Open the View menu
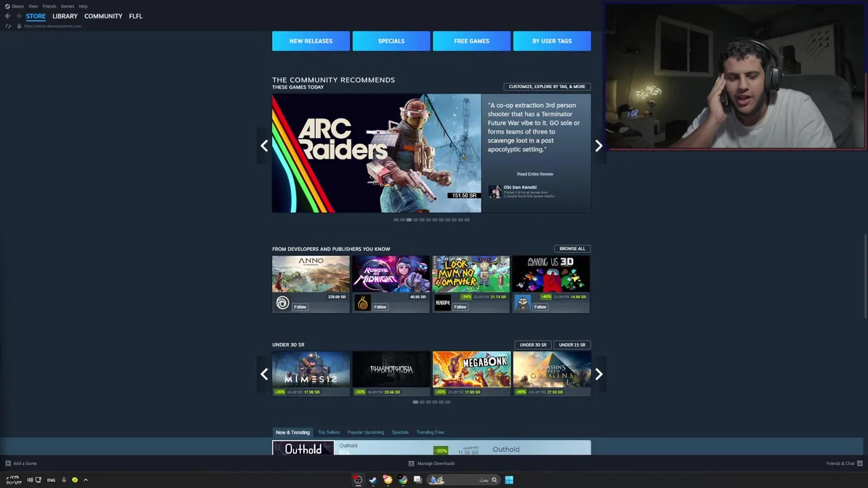Image resolution: width=868 pixels, height=488 pixels. tap(33, 6)
